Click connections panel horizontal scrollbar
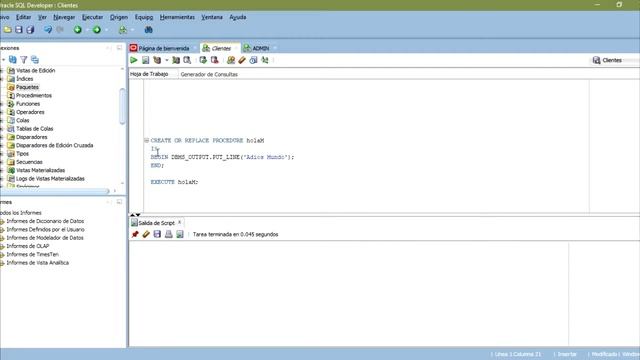Screen dimensions: 640x360 [x=55, y=191]
